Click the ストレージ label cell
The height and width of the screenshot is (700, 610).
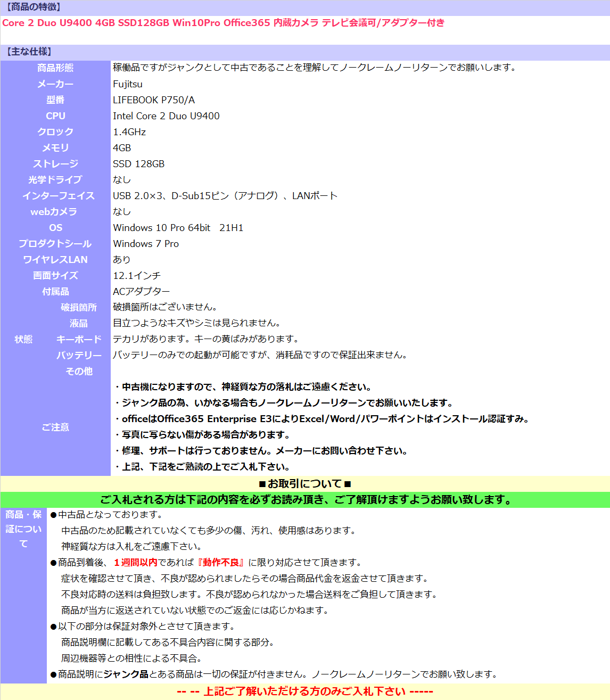click(x=55, y=164)
